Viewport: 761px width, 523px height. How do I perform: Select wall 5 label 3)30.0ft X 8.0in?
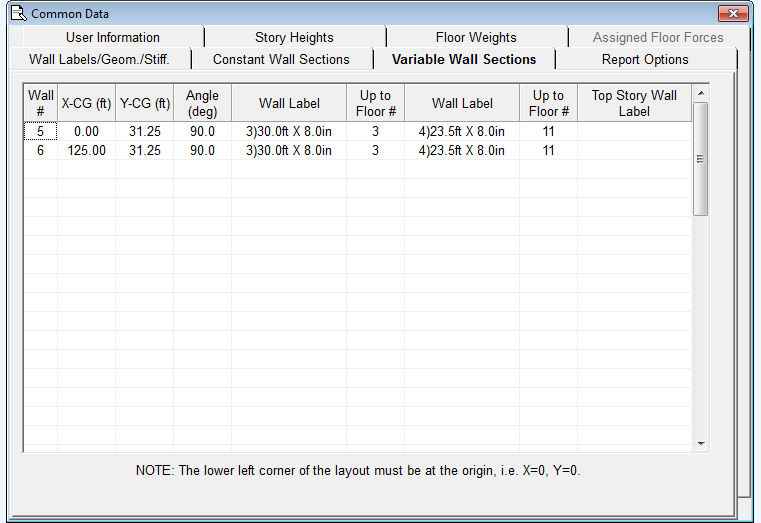[289, 132]
